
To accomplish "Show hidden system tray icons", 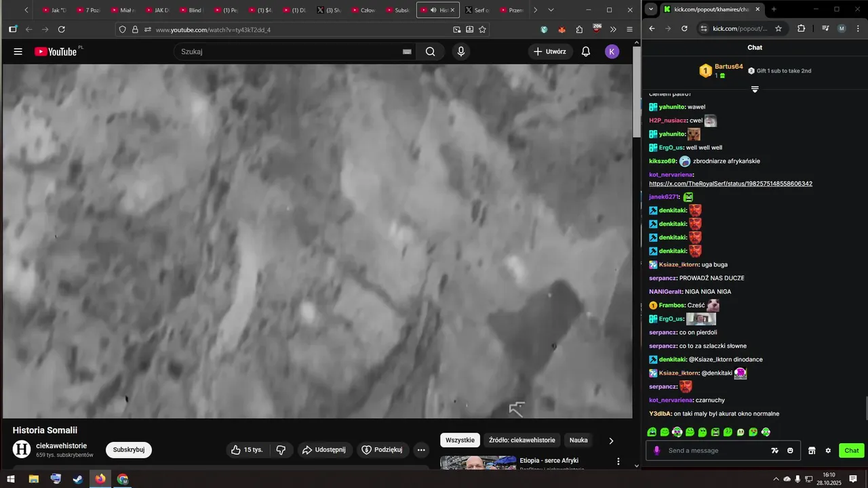I will pos(776,479).
